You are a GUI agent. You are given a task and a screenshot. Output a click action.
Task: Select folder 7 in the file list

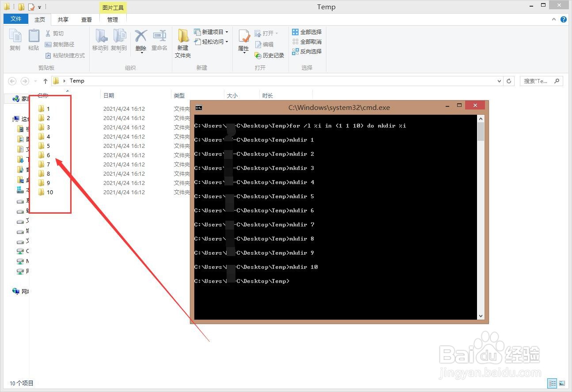tap(43, 164)
